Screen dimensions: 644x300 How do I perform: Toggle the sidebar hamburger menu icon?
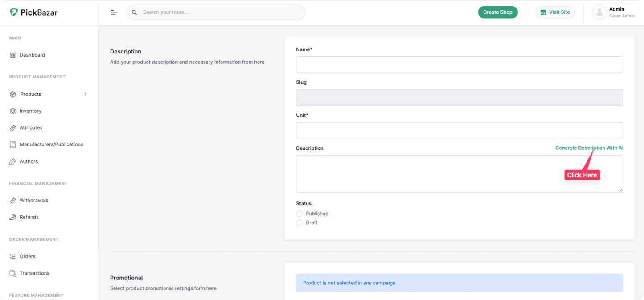pyautogui.click(x=114, y=12)
